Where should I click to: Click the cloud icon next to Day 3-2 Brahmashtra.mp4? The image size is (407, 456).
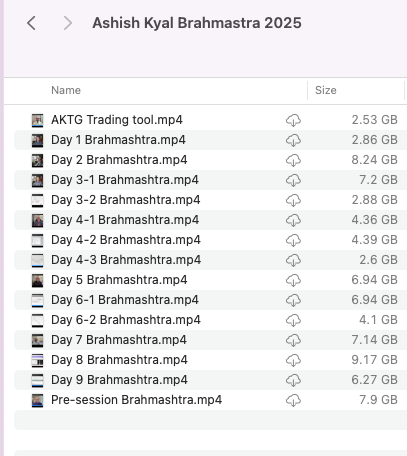coord(293,200)
